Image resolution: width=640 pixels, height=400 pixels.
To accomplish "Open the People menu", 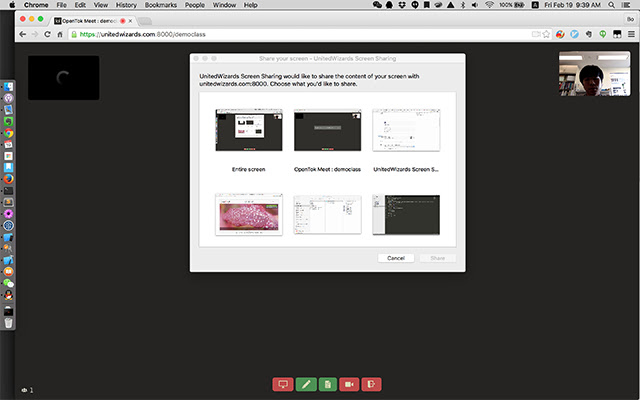I will click(195, 5).
